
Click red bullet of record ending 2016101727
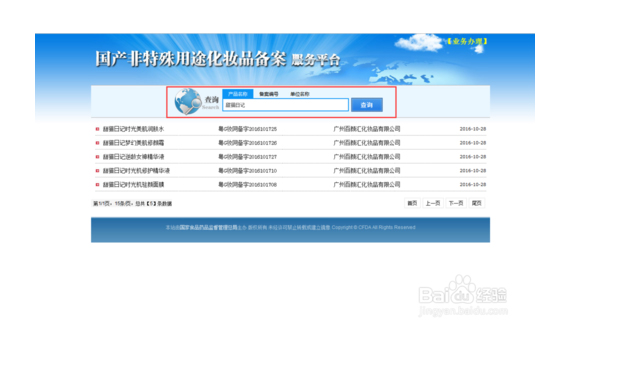click(97, 157)
